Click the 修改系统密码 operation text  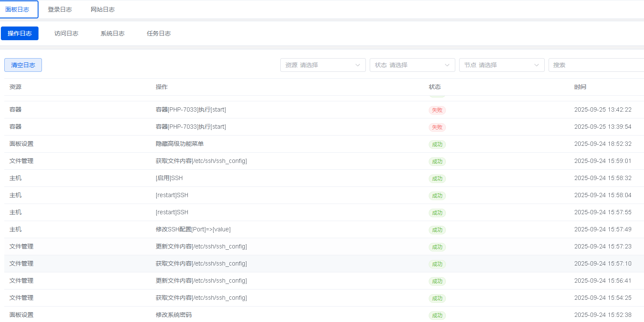click(x=174, y=315)
